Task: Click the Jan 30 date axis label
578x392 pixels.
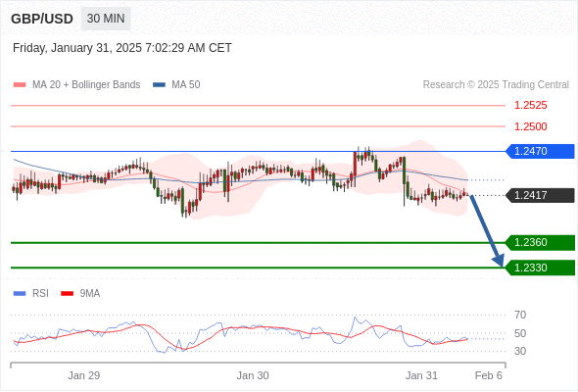Action: click(253, 375)
